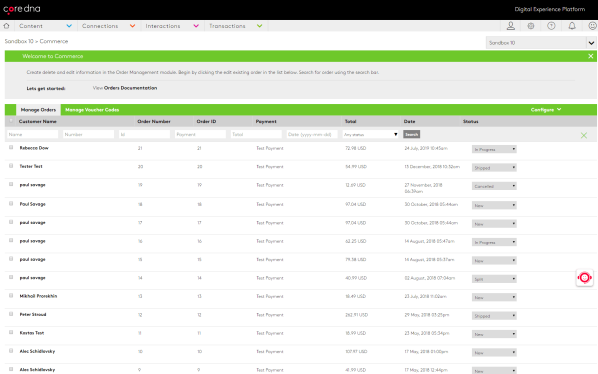Click the smiley face feedback icon

(x=592, y=26)
